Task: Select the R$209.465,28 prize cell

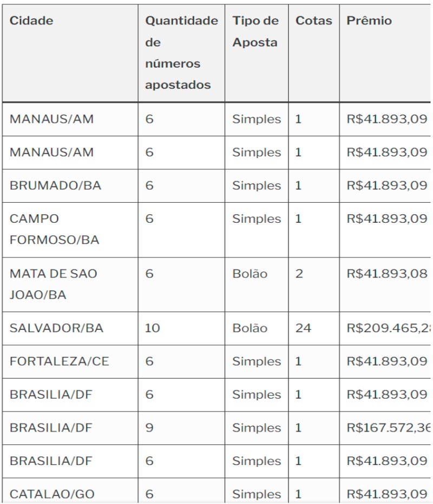Action: (388, 328)
